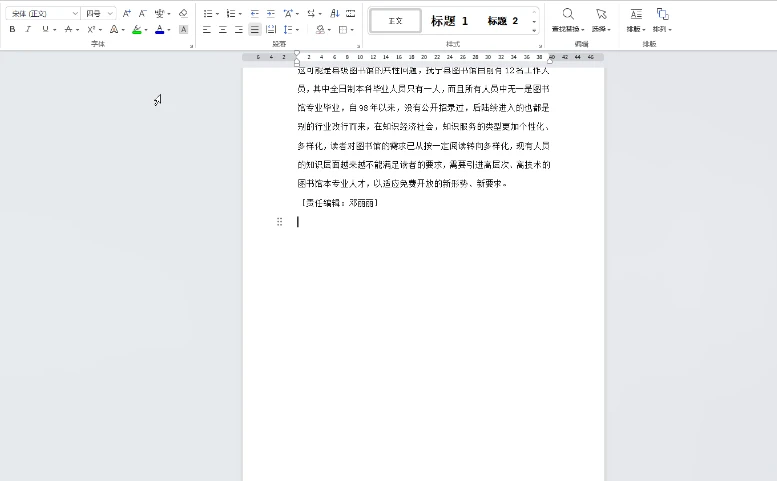Open line spacing options
This screenshot has width=777, height=481.
point(288,30)
